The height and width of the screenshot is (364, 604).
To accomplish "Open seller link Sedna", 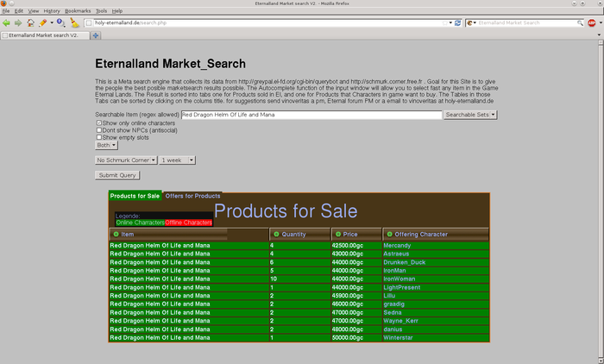I will [392, 312].
